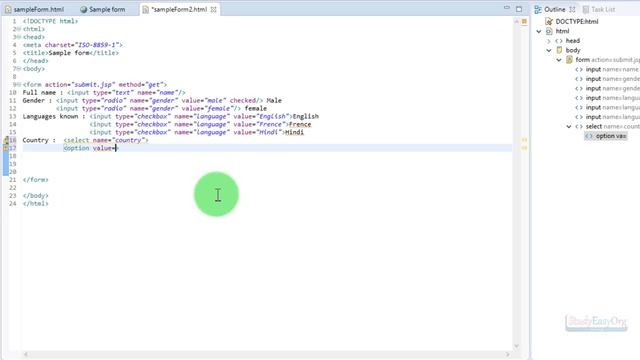Click the closing </form> tag line
640x360 pixels.
(36, 180)
